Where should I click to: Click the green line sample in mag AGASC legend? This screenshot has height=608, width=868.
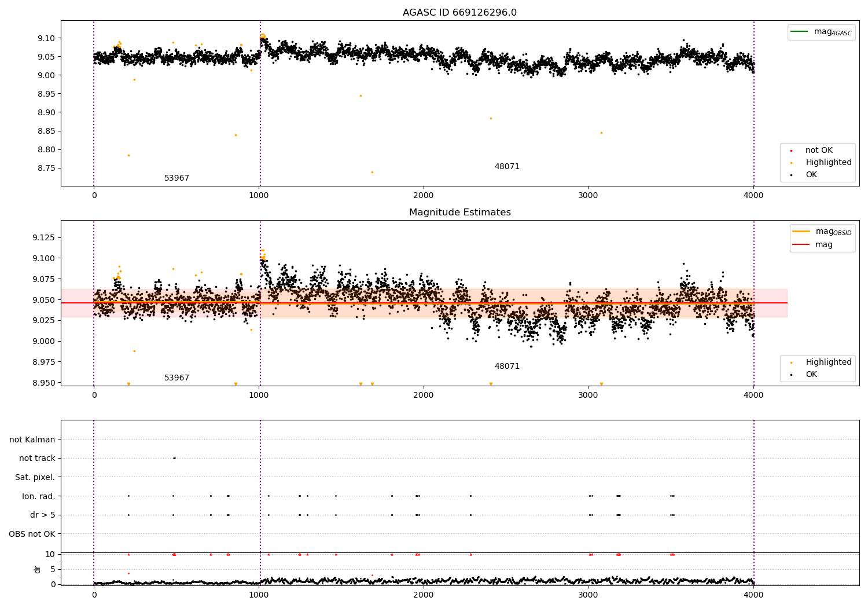pyautogui.click(x=799, y=31)
